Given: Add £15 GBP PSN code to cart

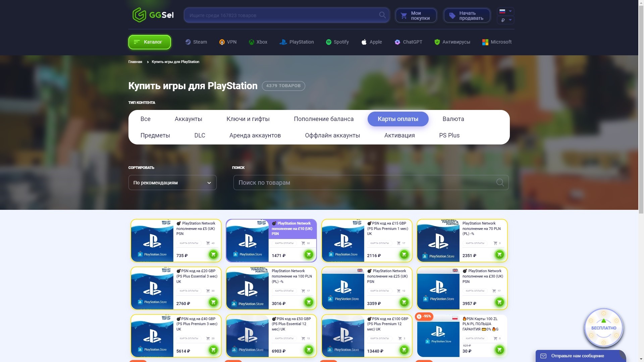Looking at the screenshot, I should coord(404,255).
